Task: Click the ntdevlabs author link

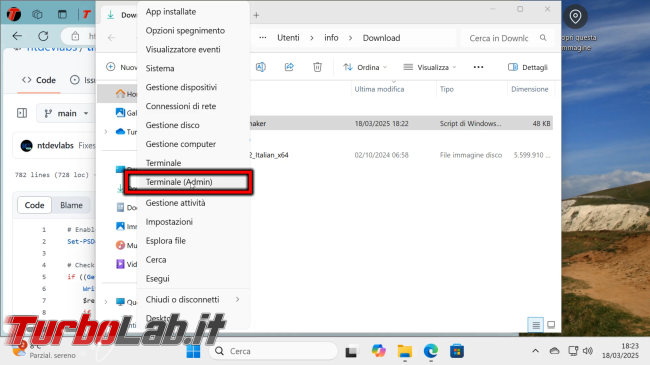Action: (x=55, y=146)
